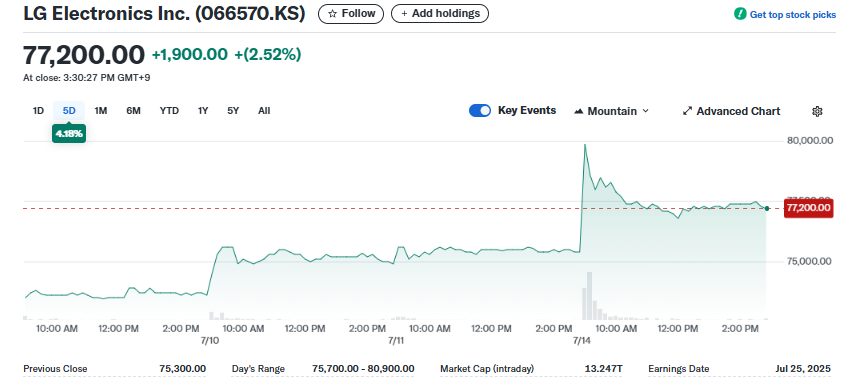Click the Add holdings button
The height and width of the screenshot is (383, 855).
coord(440,14)
